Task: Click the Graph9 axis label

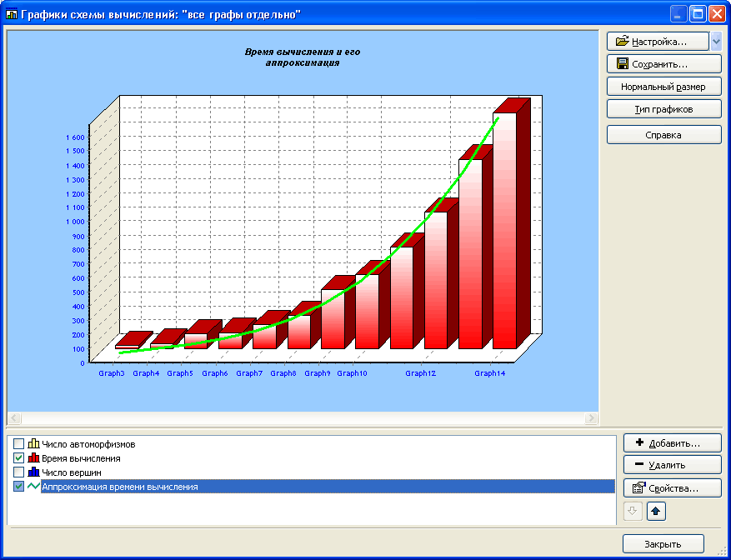Action: [318, 373]
